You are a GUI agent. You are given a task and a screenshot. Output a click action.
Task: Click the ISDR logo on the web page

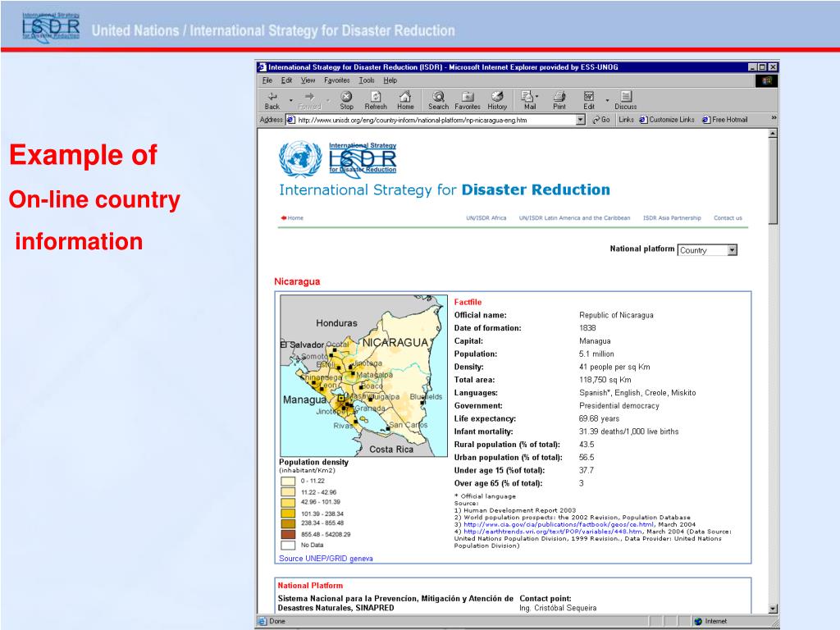pos(363,158)
